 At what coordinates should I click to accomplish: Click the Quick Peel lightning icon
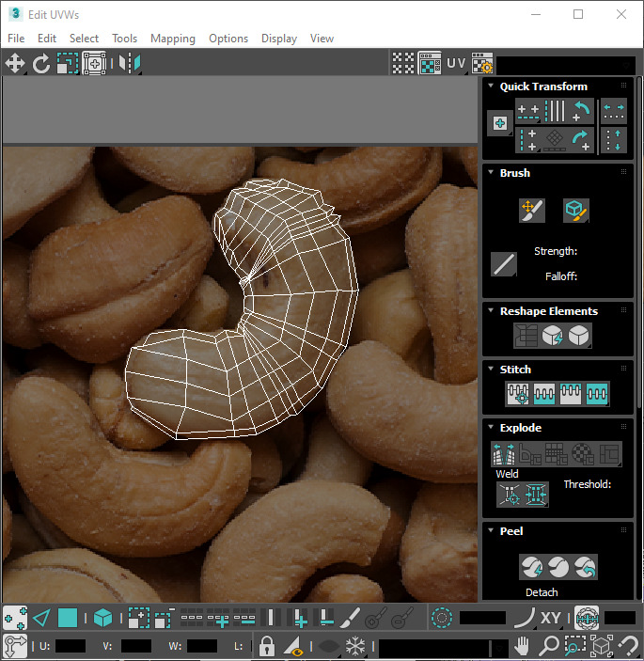pyautogui.click(x=531, y=567)
